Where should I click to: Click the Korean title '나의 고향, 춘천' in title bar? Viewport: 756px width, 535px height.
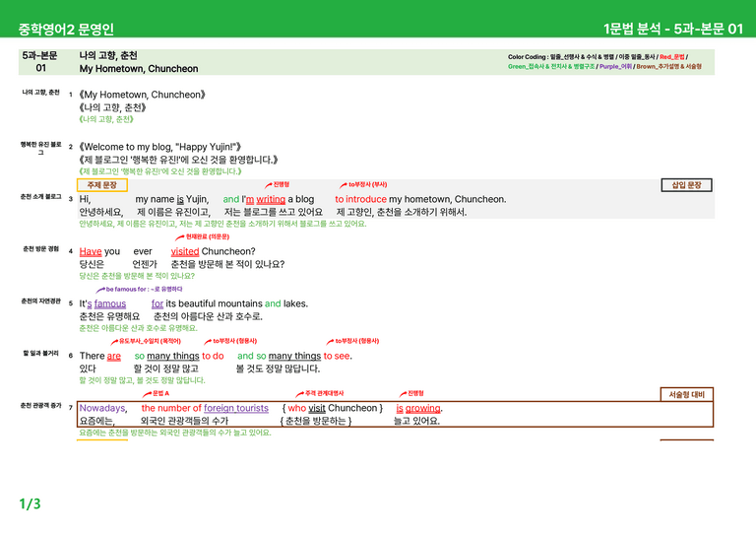tap(108, 55)
